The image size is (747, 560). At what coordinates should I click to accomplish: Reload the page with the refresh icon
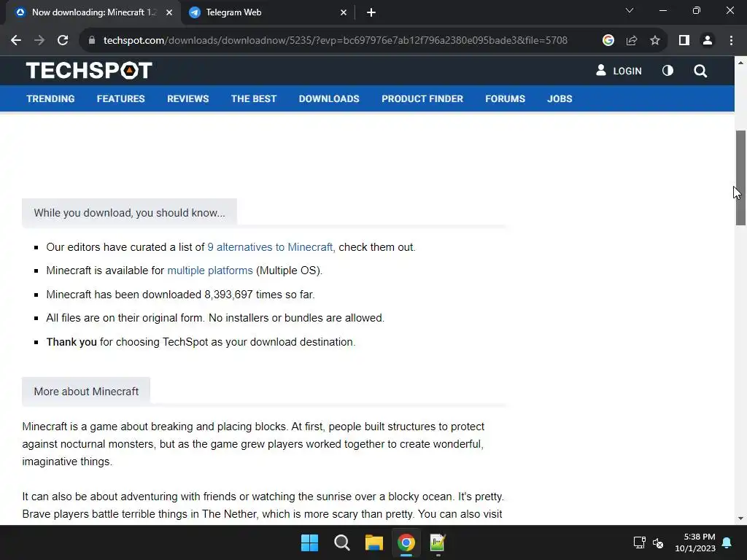63,41
